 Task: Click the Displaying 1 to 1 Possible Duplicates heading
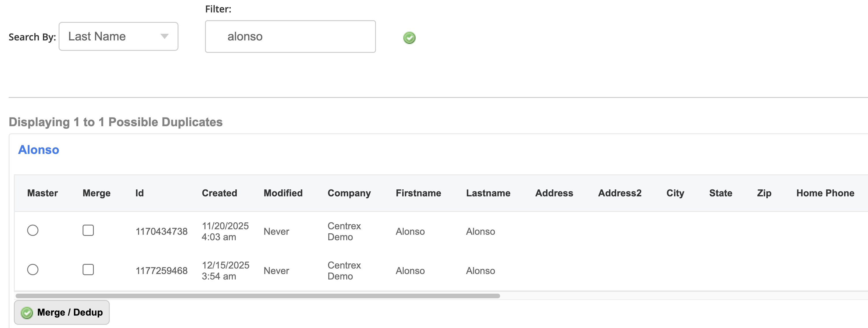[116, 122]
